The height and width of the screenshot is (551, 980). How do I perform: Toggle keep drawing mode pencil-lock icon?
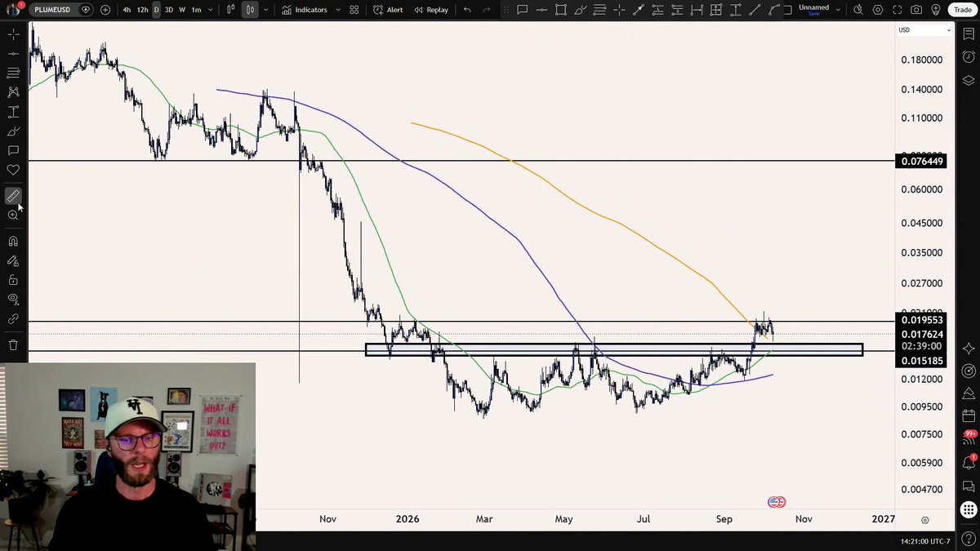tap(13, 261)
